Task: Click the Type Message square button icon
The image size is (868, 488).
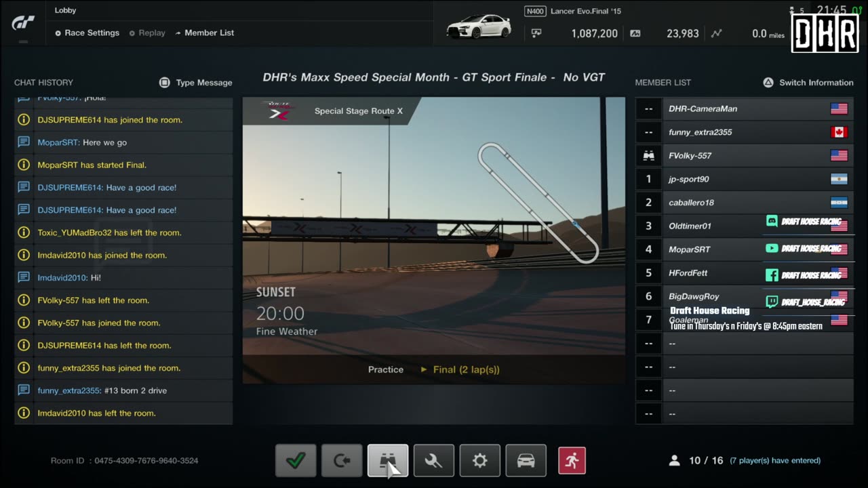Action: [164, 83]
